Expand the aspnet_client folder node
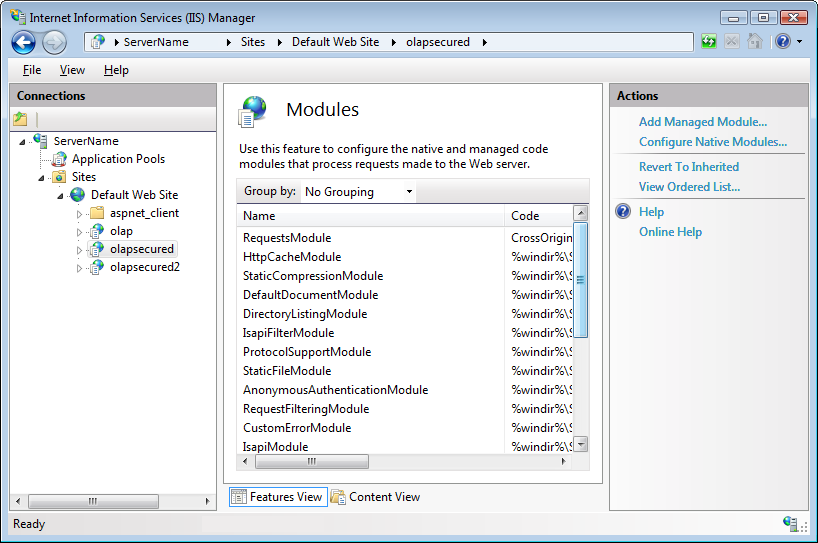Screen dimensions: 818x543 click(80, 214)
